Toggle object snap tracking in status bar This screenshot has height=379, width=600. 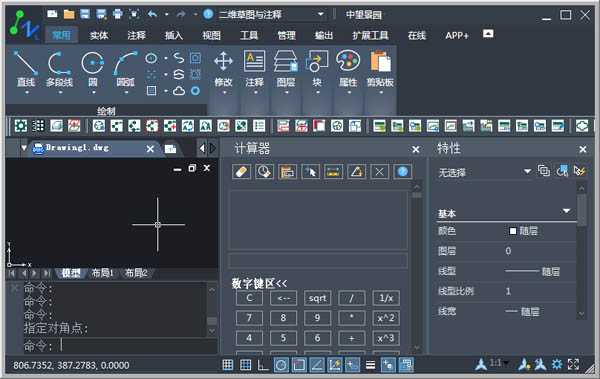coord(317,365)
